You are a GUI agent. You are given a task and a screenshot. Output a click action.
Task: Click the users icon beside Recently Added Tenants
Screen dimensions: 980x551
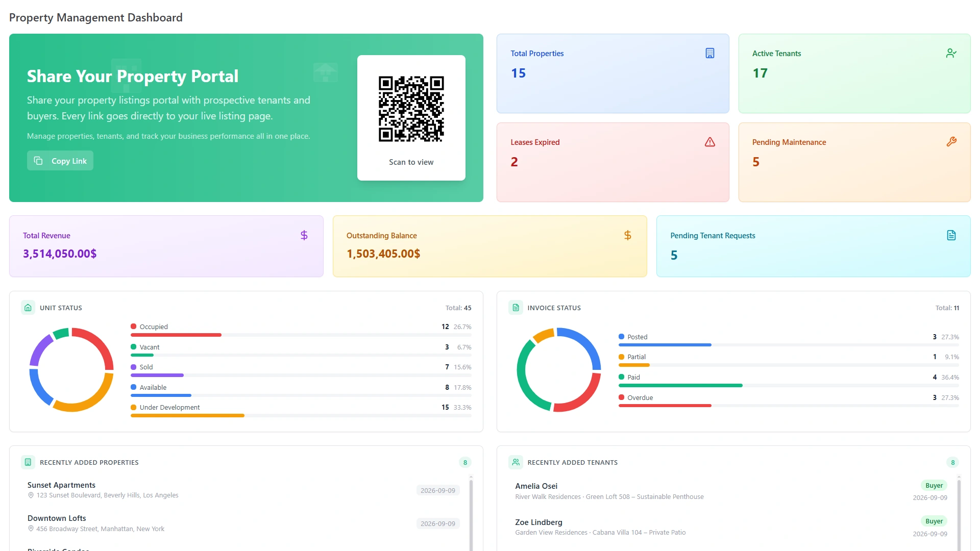point(516,462)
